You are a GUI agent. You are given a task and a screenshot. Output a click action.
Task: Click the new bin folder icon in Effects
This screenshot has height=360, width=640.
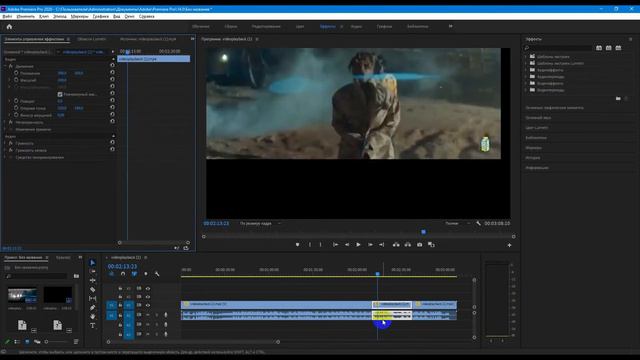point(618,98)
